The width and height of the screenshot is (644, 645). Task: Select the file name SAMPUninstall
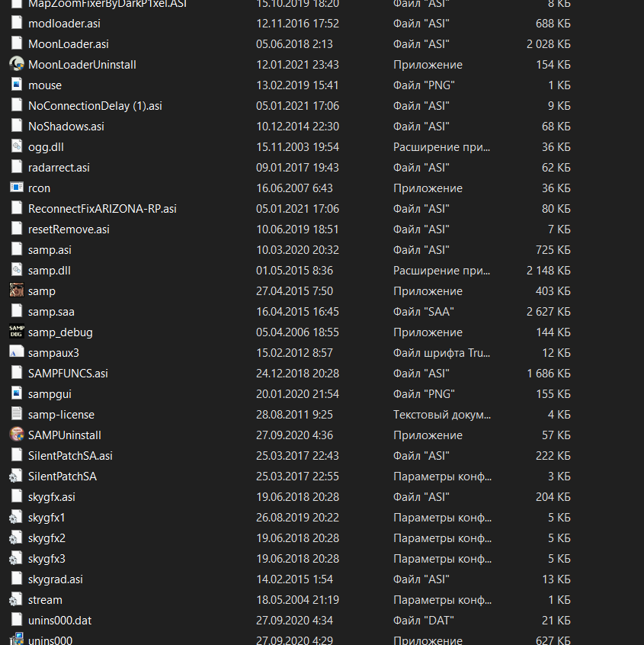click(65, 435)
